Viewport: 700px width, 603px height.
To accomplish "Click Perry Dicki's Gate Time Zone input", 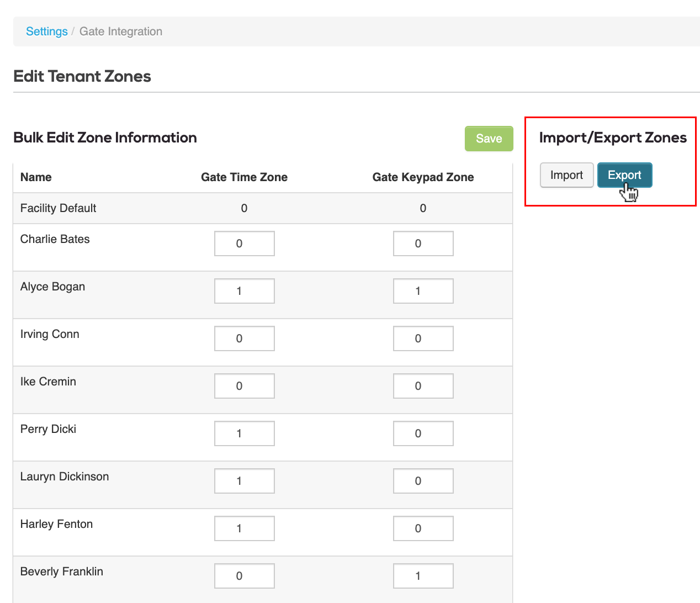I will point(244,433).
